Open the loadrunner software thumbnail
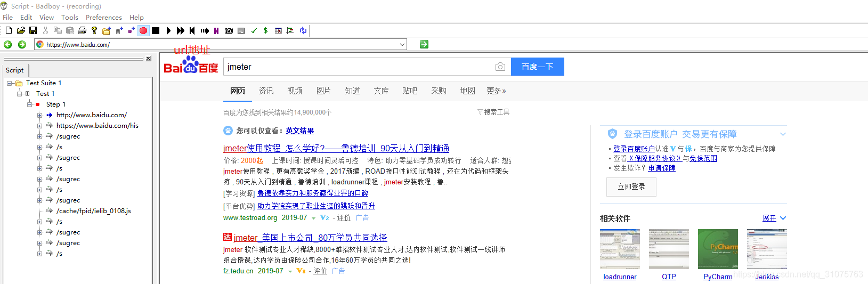The height and width of the screenshot is (284, 868). coord(620,249)
